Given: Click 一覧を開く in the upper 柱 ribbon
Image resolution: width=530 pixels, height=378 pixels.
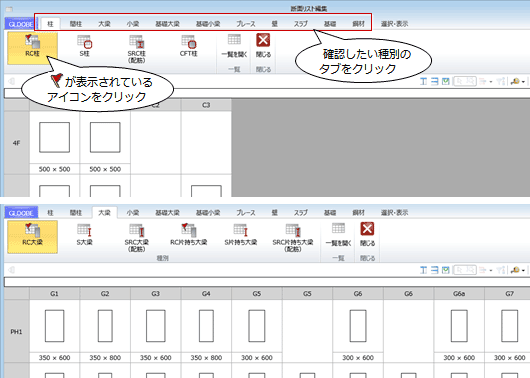Looking at the screenshot, I should click(234, 46).
